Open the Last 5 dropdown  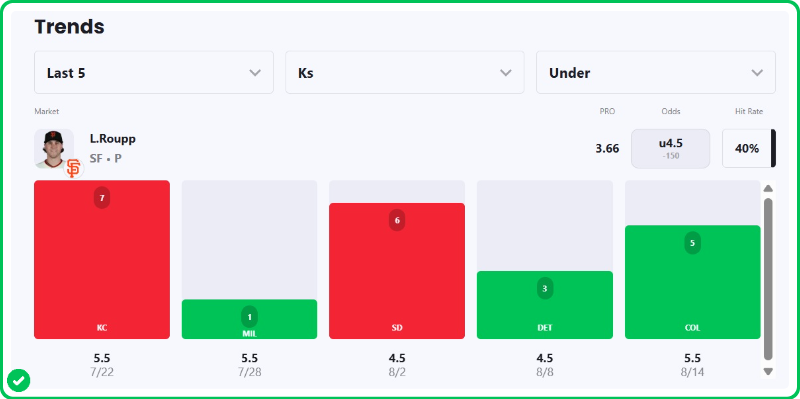[154, 72]
